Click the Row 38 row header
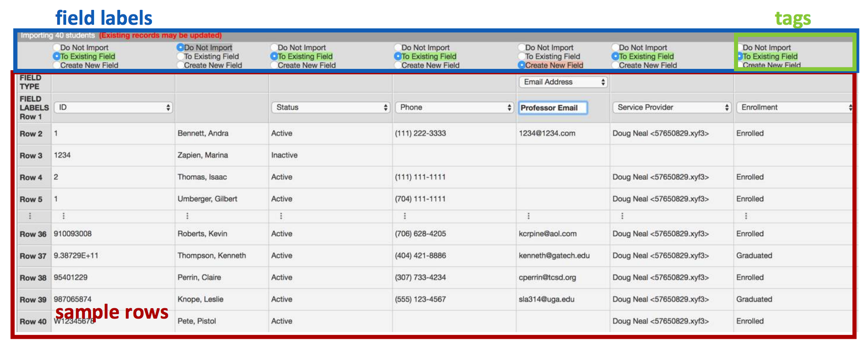 (x=33, y=278)
